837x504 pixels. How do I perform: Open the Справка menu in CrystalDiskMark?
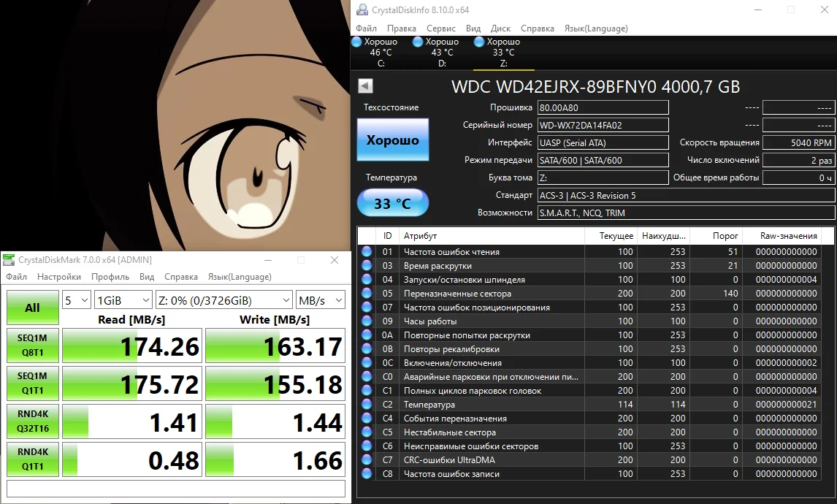pos(181,277)
